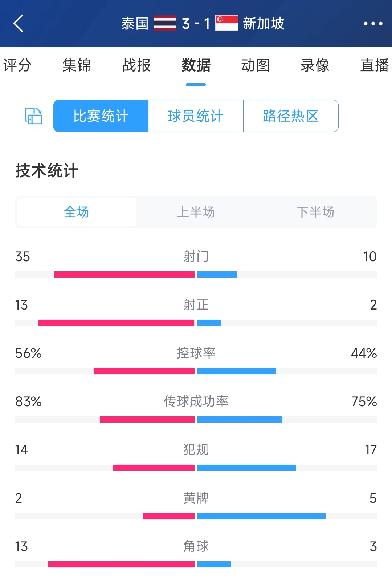
Task: Open the 战报 tab
Action: [136, 66]
